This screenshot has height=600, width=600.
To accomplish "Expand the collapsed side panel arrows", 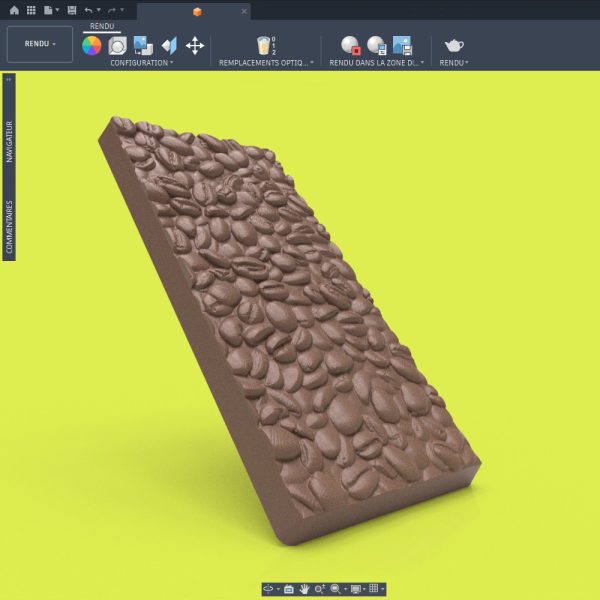I will point(8,80).
